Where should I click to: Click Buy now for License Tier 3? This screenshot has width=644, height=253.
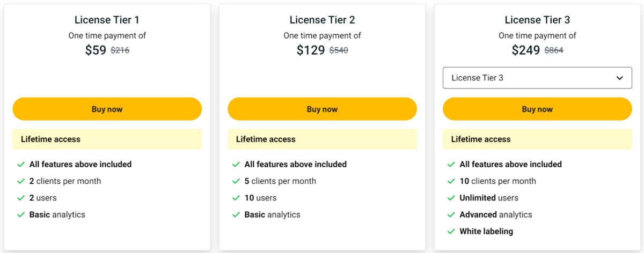click(x=537, y=109)
